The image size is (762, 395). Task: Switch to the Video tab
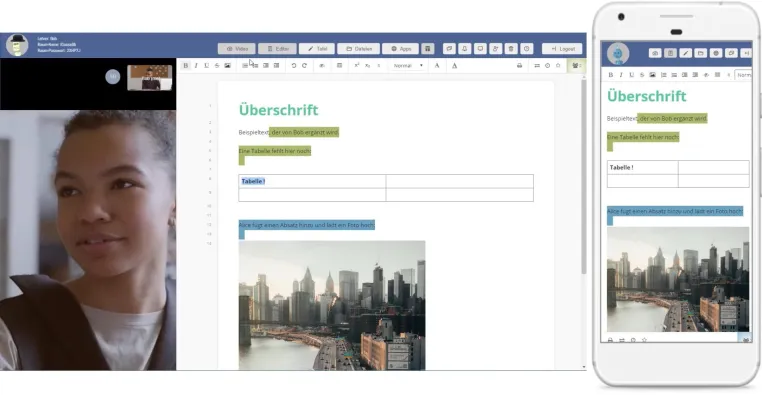tap(237, 49)
